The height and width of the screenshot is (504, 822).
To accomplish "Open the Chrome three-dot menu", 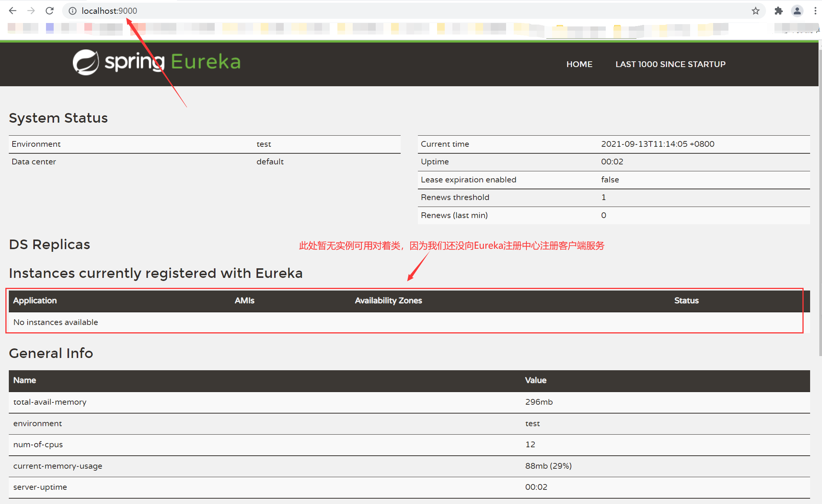I will pyautogui.click(x=815, y=11).
